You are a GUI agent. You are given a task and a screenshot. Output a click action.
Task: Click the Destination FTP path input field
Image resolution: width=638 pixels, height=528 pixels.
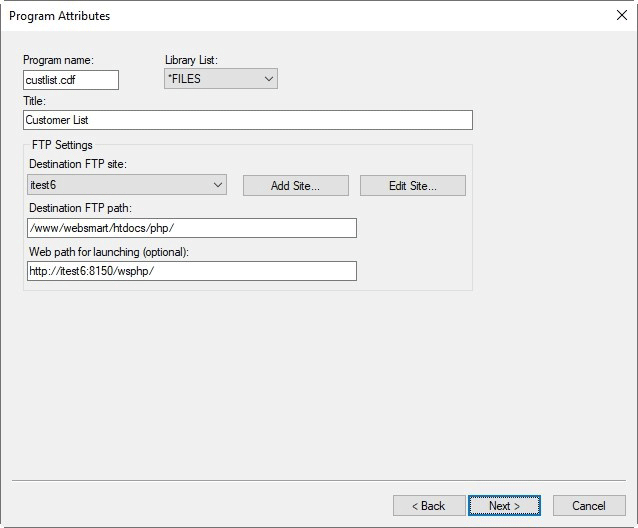tap(190, 228)
